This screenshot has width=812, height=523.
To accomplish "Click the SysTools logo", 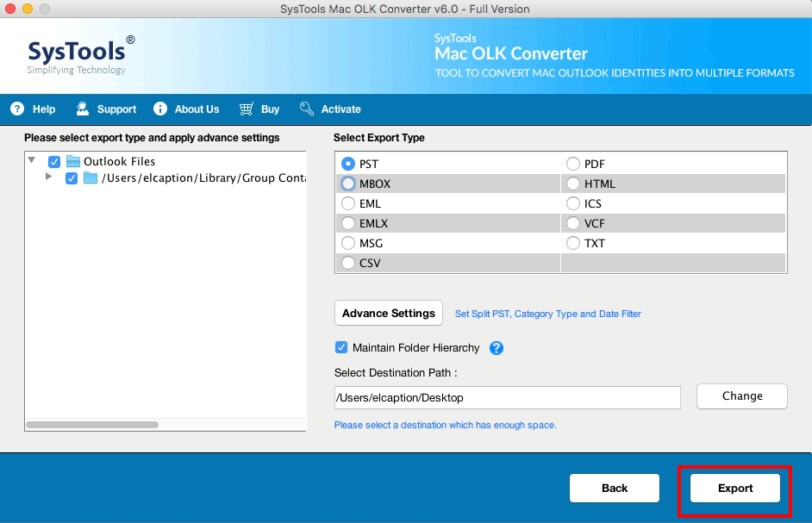I will (x=81, y=55).
